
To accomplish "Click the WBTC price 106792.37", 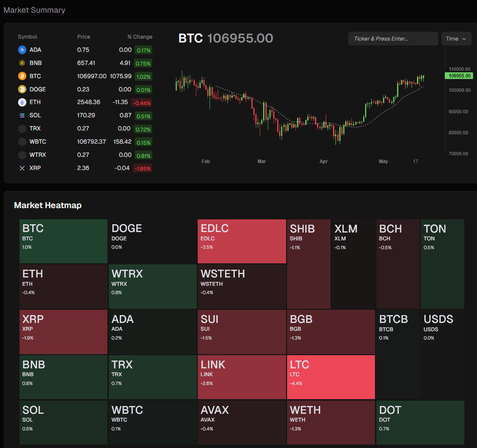I will tap(91, 142).
